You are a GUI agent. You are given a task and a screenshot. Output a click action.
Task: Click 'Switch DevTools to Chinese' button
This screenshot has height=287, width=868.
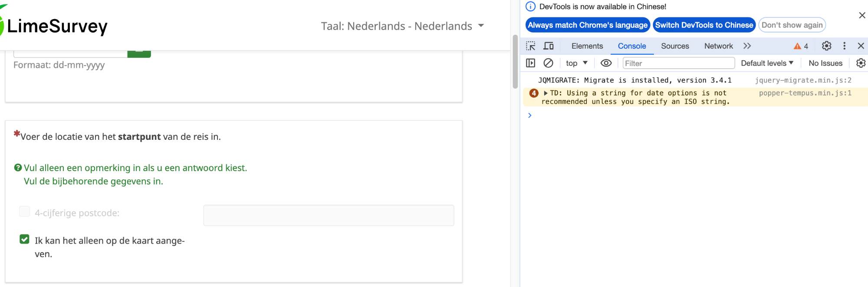[704, 25]
